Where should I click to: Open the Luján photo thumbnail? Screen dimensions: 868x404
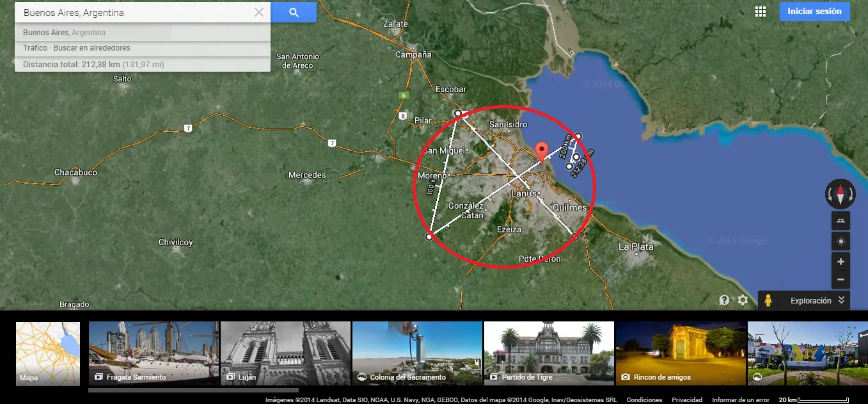coord(285,353)
